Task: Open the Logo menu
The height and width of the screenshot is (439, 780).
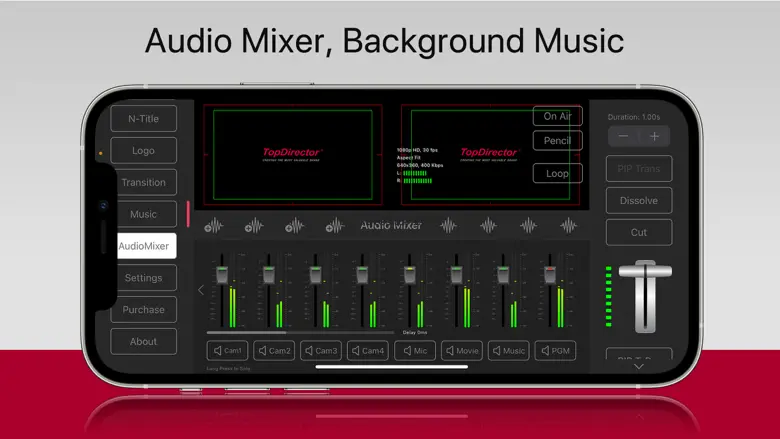Action: (143, 150)
